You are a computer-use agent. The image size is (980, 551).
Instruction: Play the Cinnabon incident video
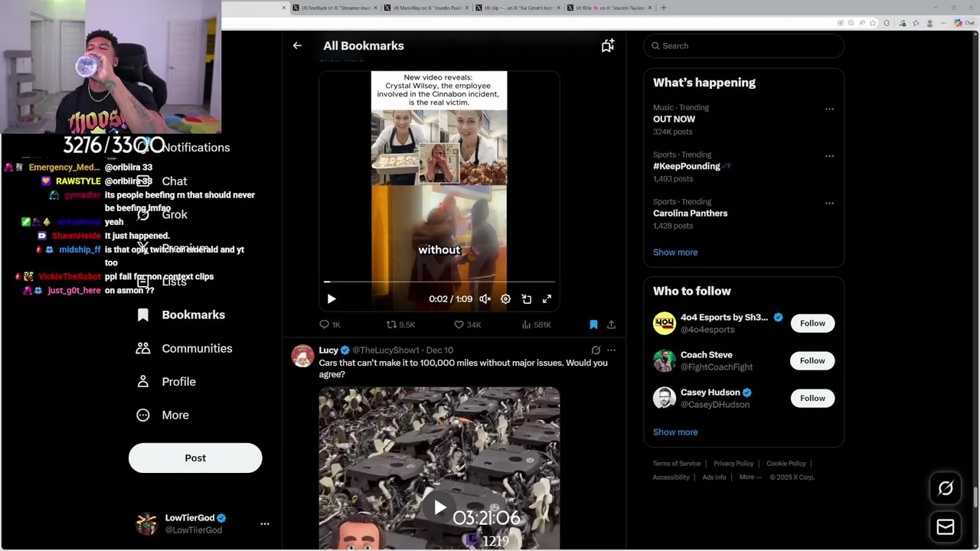(x=332, y=299)
